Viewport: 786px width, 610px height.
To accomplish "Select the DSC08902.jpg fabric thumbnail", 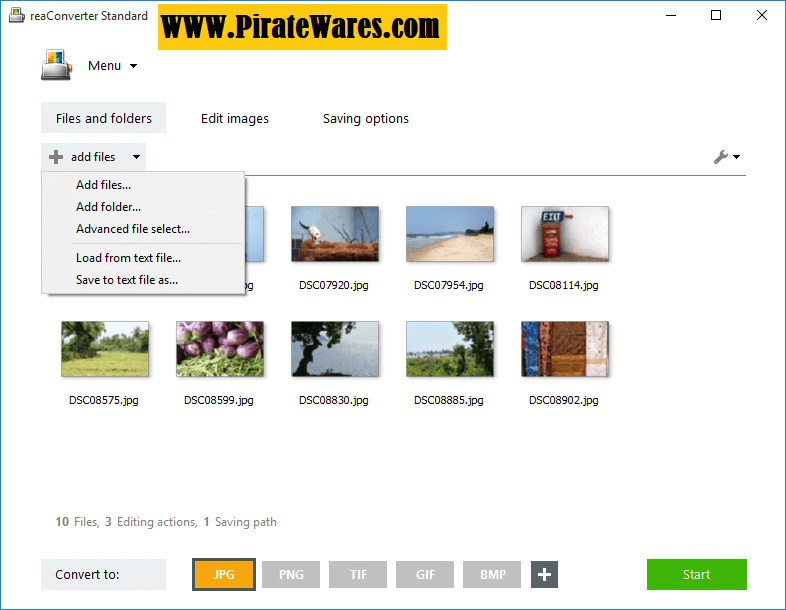I will (x=565, y=349).
